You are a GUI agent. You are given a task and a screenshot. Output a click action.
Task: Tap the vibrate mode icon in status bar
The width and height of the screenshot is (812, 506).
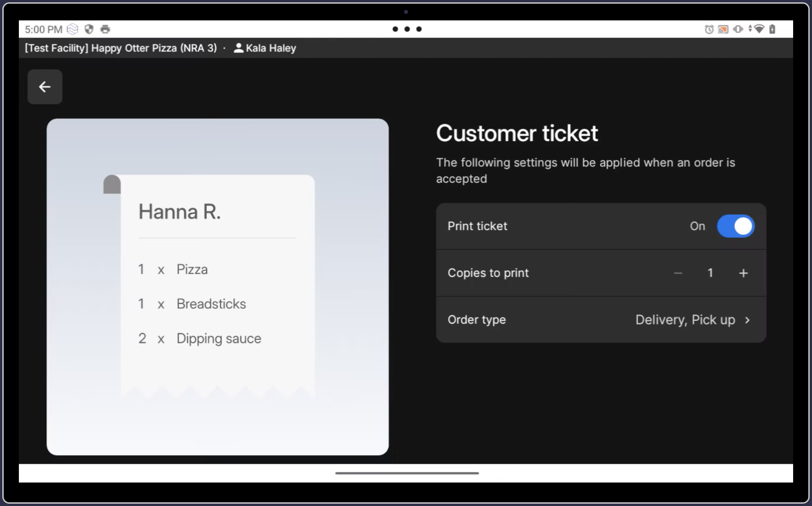(x=738, y=29)
